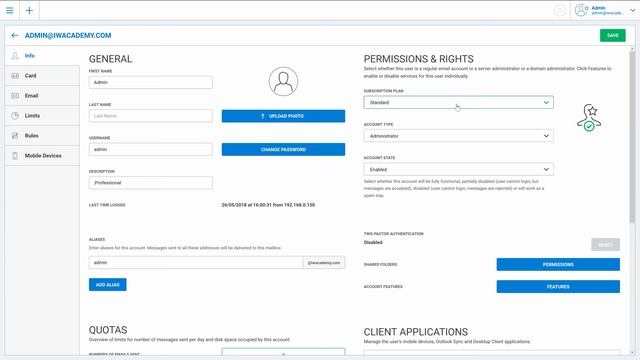
Task: Switch to the Mobile Devices tab
Action: (42, 156)
